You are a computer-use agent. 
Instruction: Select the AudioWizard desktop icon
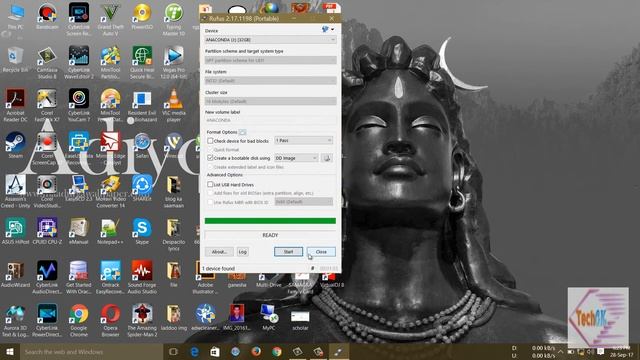pyautogui.click(x=15, y=274)
